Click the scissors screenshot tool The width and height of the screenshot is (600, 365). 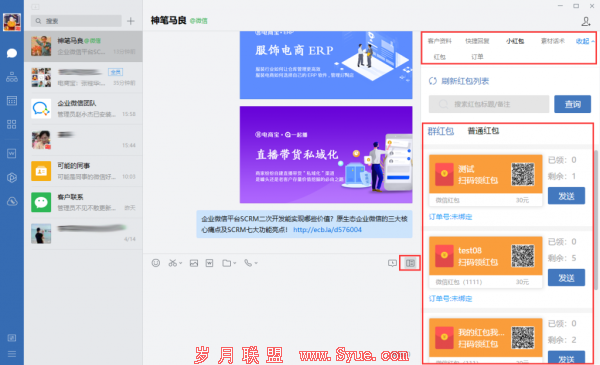[173, 263]
